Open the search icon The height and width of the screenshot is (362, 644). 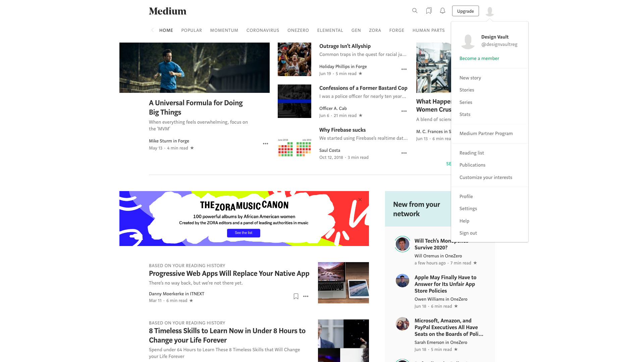415,11
